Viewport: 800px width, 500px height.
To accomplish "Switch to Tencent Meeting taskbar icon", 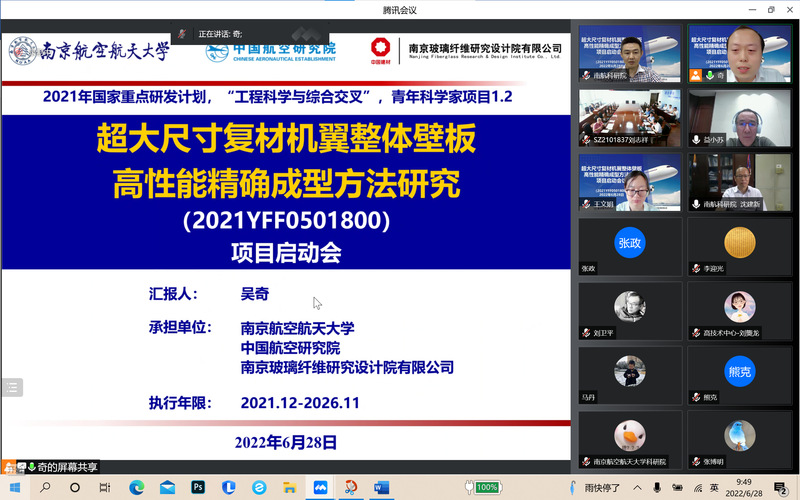I will [320, 487].
